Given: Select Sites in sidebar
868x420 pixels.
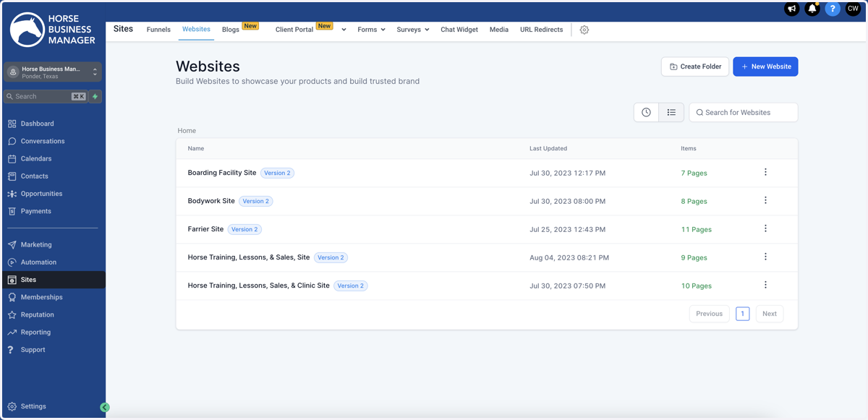Looking at the screenshot, I should click(x=54, y=280).
